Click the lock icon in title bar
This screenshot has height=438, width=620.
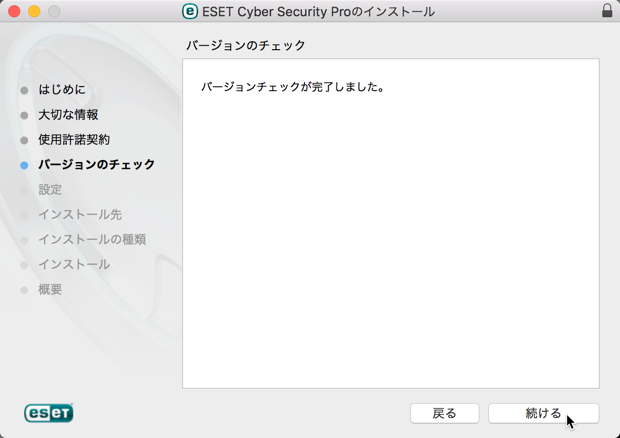(607, 11)
